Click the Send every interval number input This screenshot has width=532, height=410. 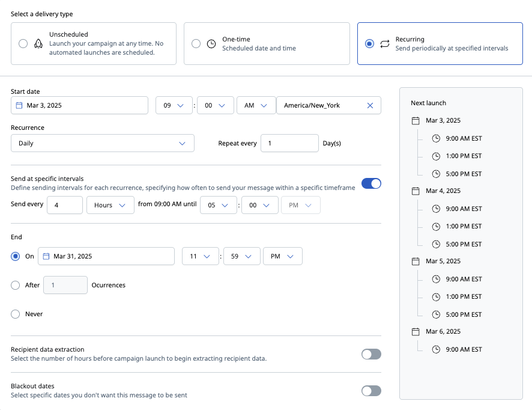click(x=65, y=205)
